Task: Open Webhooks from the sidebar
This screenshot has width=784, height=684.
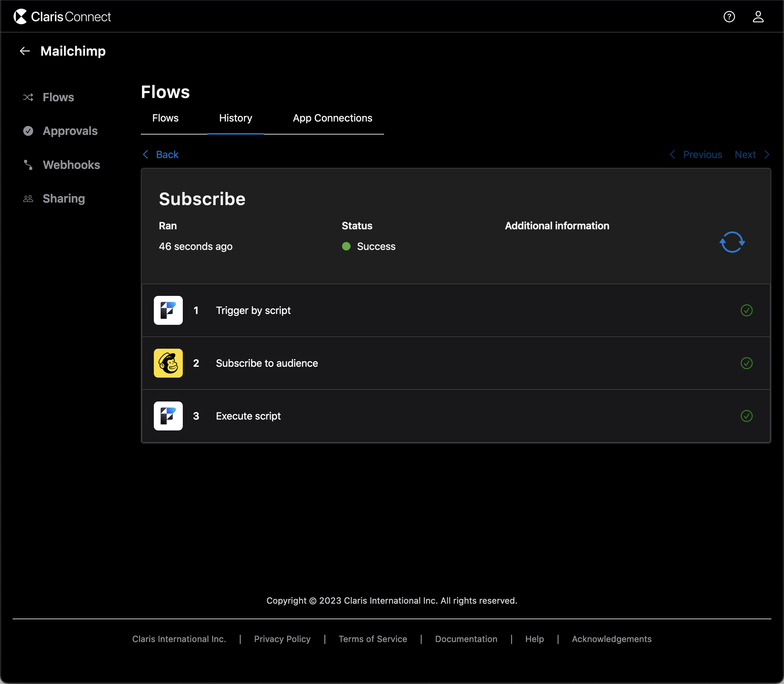Action: point(71,165)
